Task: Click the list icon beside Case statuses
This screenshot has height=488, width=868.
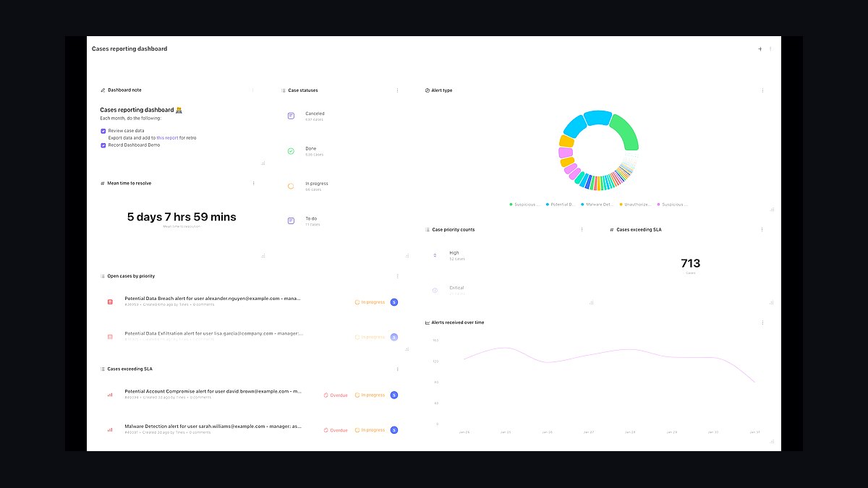Action: [283, 90]
